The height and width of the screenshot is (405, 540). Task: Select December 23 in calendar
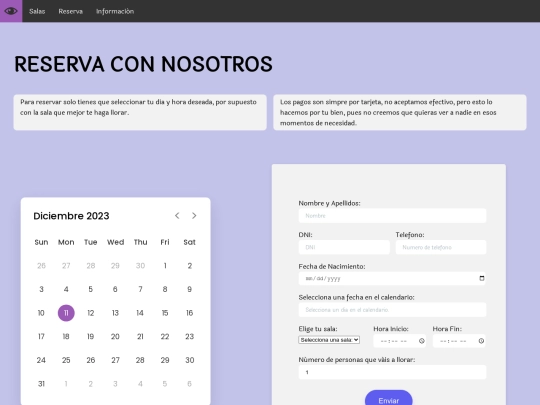[189, 336]
